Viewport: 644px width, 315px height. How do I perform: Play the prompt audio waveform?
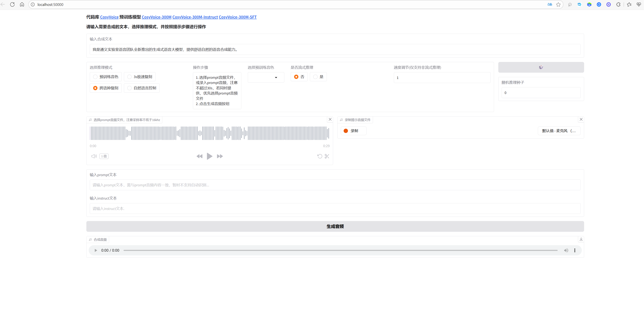click(210, 156)
